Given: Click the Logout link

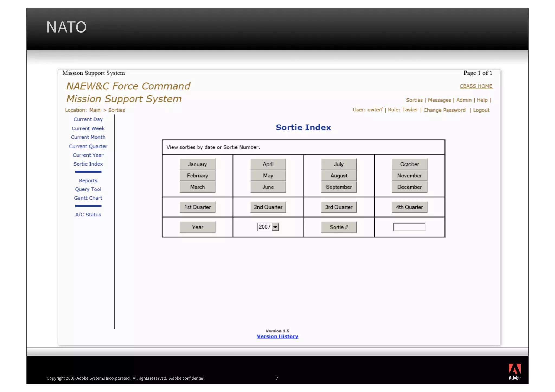Looking at the screenshot, I should [x=481, y=110].
